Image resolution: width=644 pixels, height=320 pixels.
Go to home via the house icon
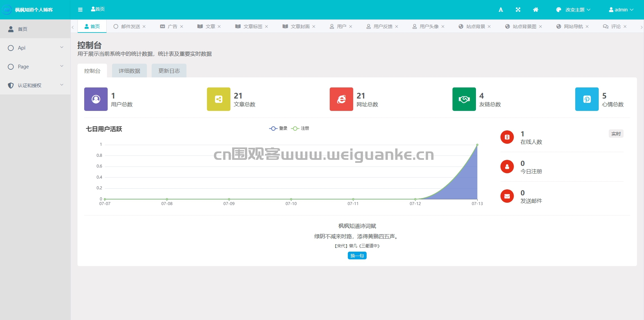click(x=536, y=10)
